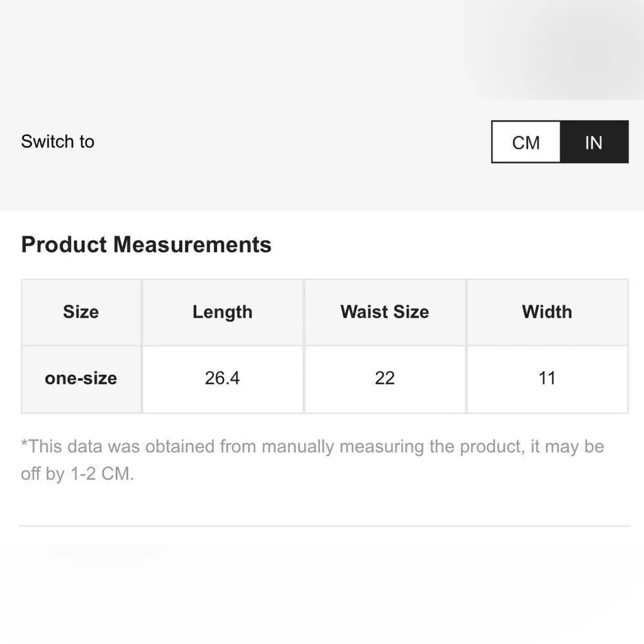Click the Product Measurements heading
This screenshot has width=644, height=644.
146,245
